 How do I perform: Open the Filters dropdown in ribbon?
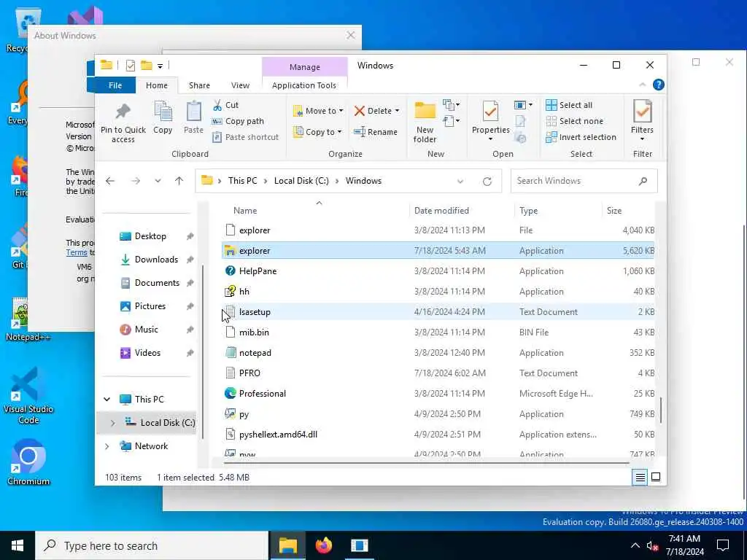tap(642, 121)
